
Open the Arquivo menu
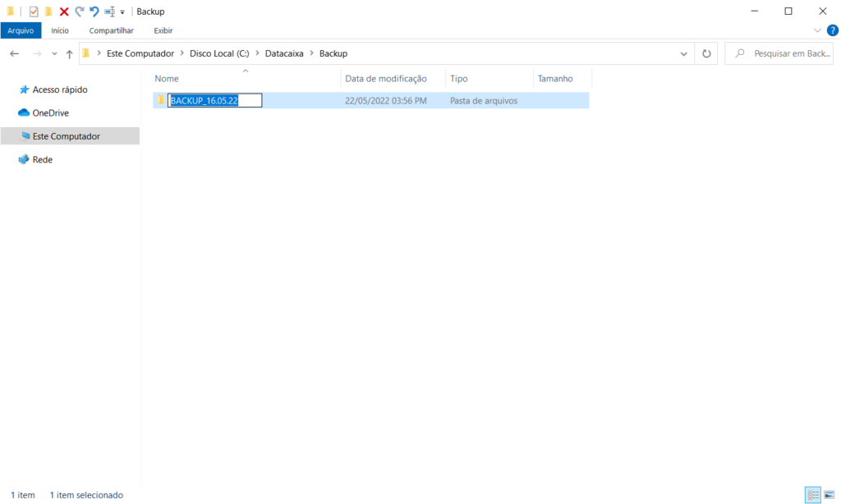[21, 30]
